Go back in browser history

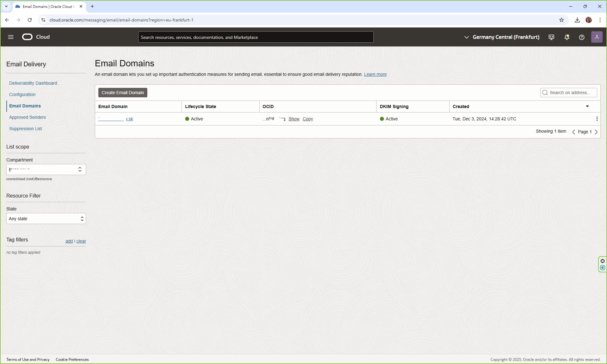[7, 20]
